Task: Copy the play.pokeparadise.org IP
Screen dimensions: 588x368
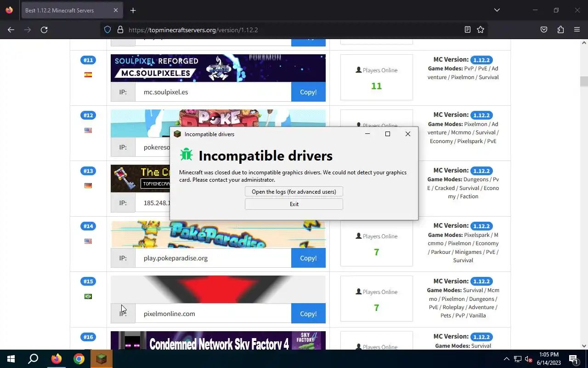Action: pos(308,258)
